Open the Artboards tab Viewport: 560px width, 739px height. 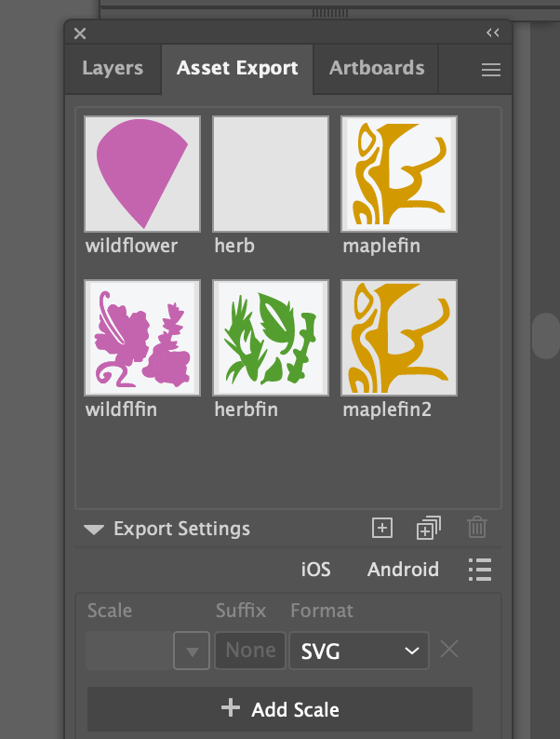point(377,68)
